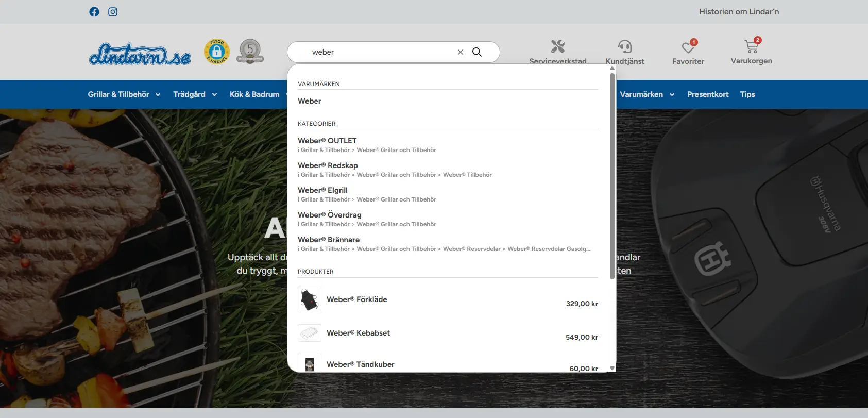Image resolution: width=868 pixels, height=418 pixels.
Task: Open Serviceverkstad tools icon
Action: coord(558,47)
